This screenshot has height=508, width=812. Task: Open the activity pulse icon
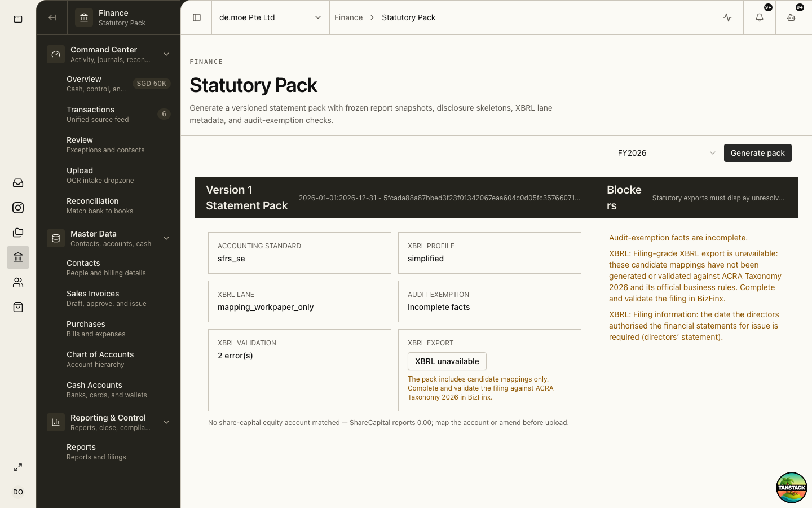point(727,17)
